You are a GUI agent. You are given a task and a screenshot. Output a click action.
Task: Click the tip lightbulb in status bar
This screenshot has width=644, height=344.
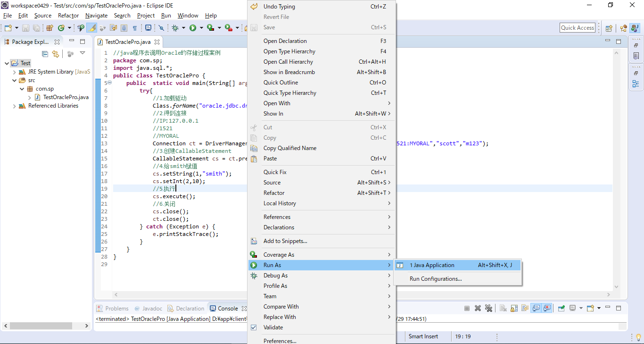pyautogui.click(x=639, y=337)
